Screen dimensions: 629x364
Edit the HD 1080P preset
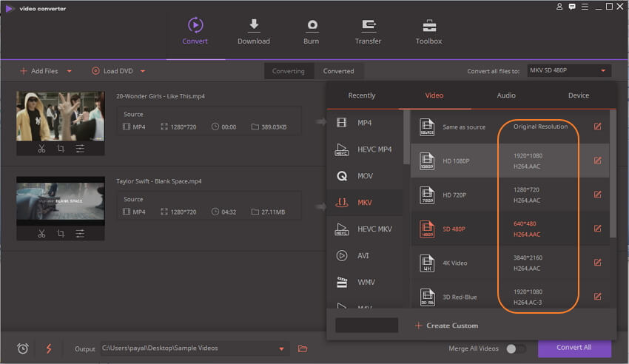pos(597,161)
